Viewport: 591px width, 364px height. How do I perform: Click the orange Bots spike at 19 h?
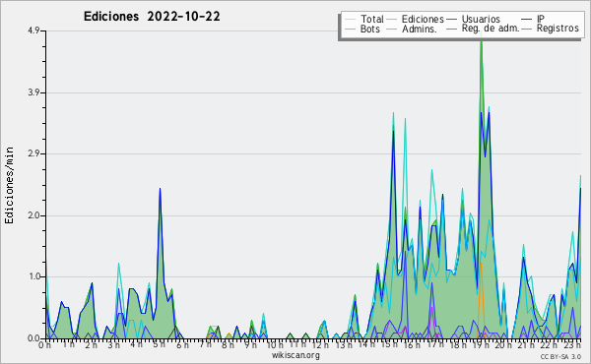(x=481, y=264)
